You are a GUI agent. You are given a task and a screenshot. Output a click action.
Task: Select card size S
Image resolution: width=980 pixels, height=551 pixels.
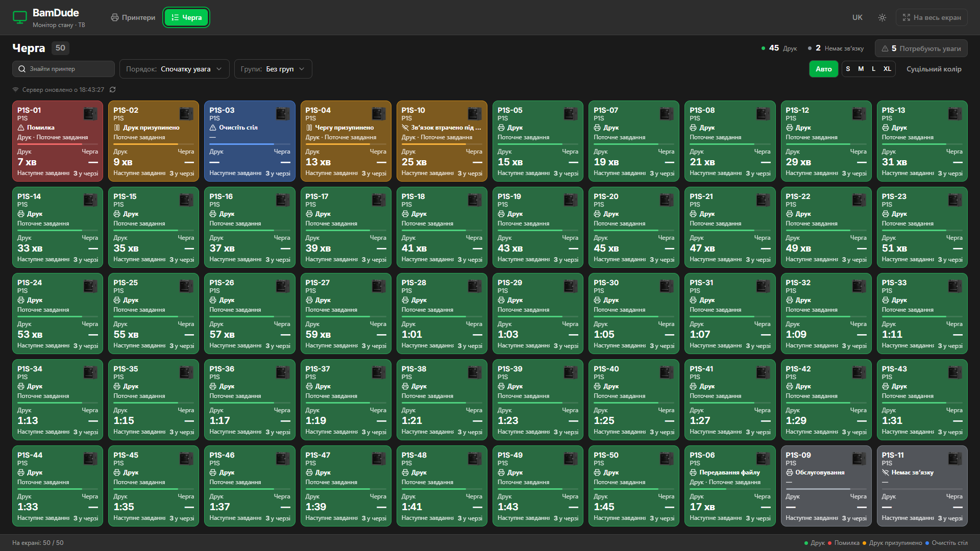(848, 69)
